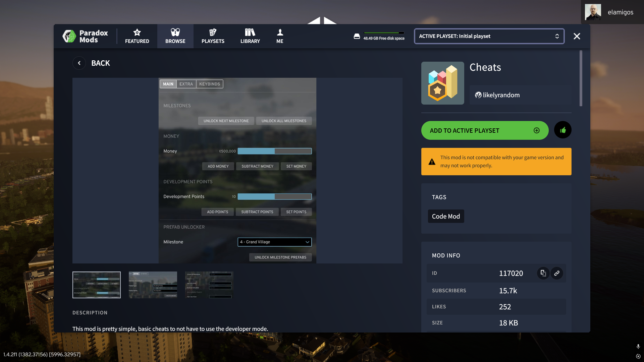Open the FEATURED tab

click(137, 36)
